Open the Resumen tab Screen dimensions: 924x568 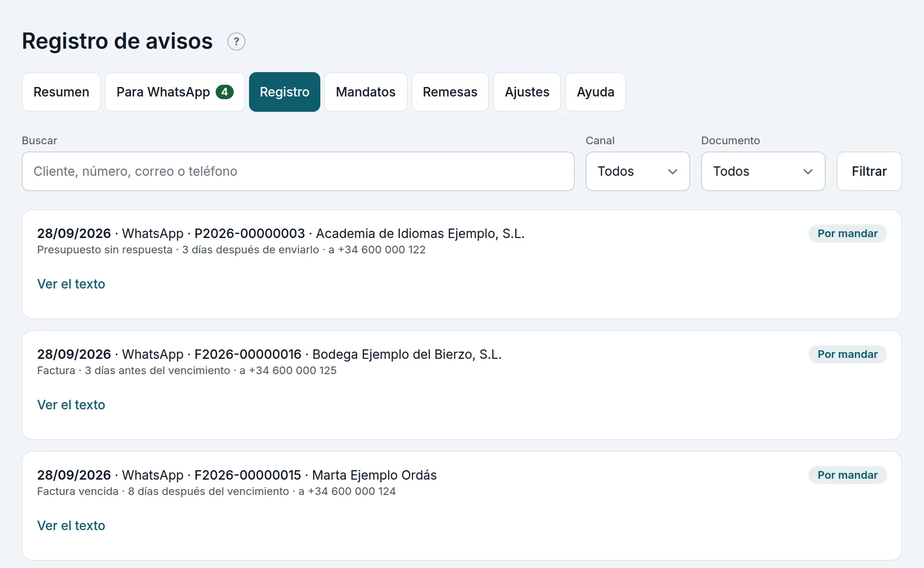61,92
